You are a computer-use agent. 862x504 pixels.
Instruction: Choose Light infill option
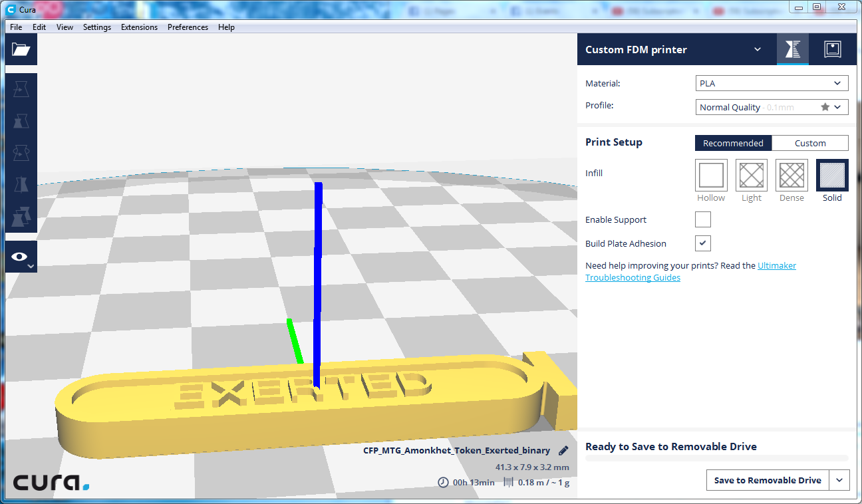click(x=752, y=175)
